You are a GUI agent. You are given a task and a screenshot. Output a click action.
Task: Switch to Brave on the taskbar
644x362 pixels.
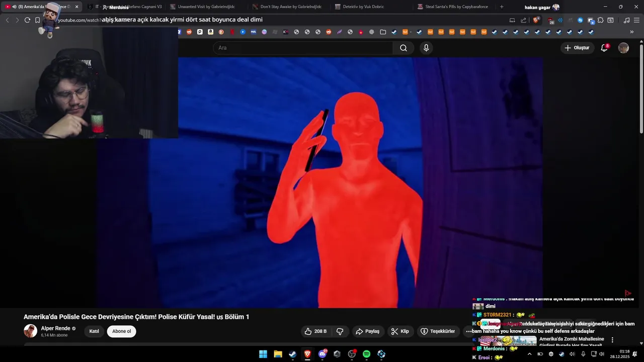(307, 354)
